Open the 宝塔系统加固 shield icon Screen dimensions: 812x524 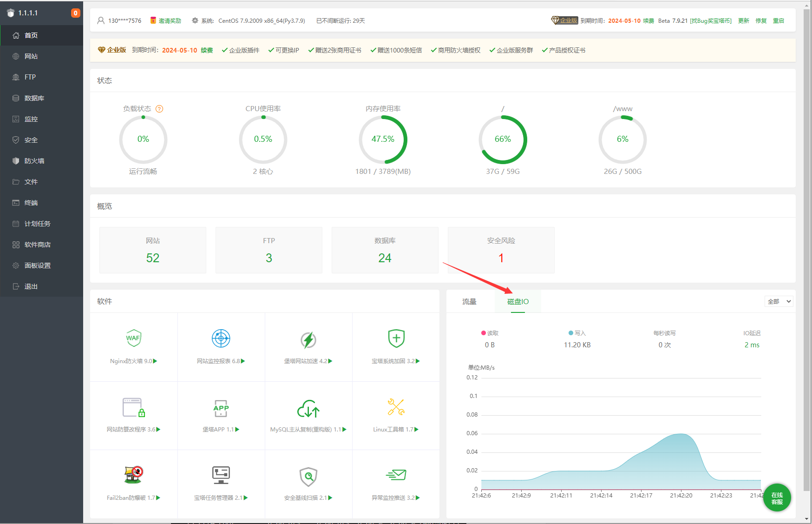point(396,338)
